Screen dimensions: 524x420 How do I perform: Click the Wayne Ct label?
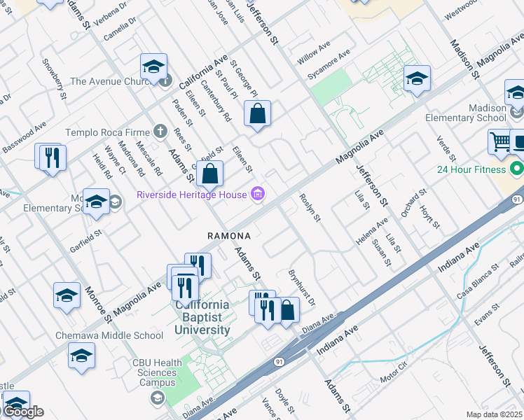116,160
